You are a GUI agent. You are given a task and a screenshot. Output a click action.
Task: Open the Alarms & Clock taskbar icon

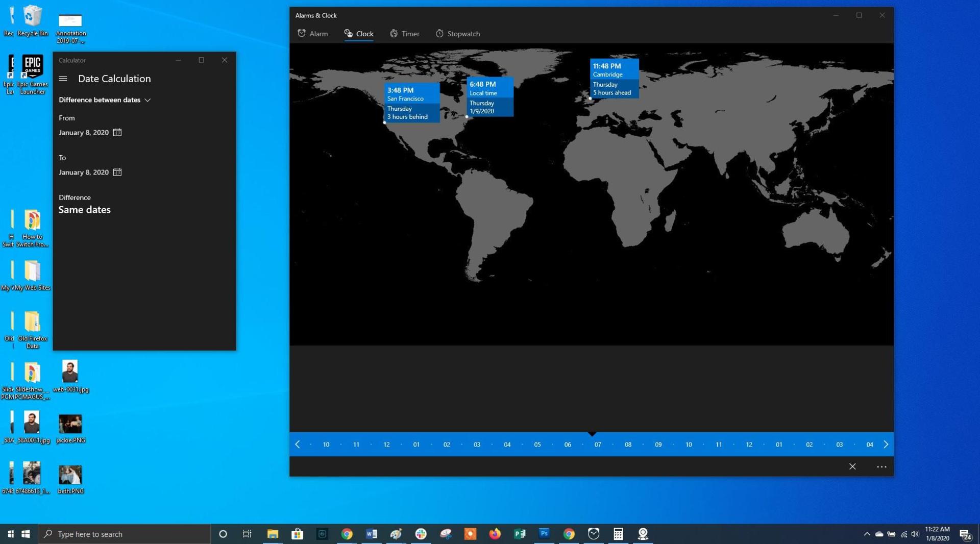tap(593, 534)
